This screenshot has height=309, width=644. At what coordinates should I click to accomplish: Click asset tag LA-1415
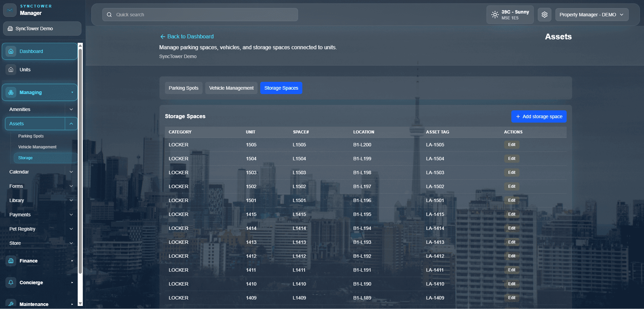coord(435,214)
